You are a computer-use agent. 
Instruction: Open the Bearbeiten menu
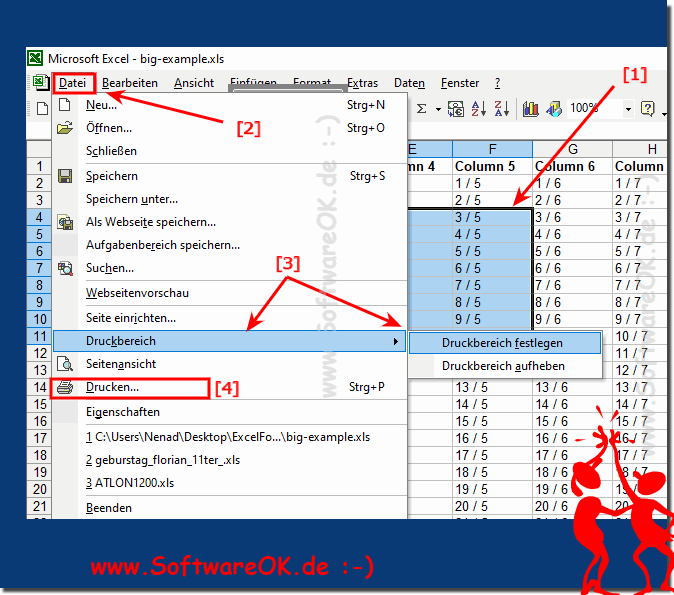(x=130, y=83)
